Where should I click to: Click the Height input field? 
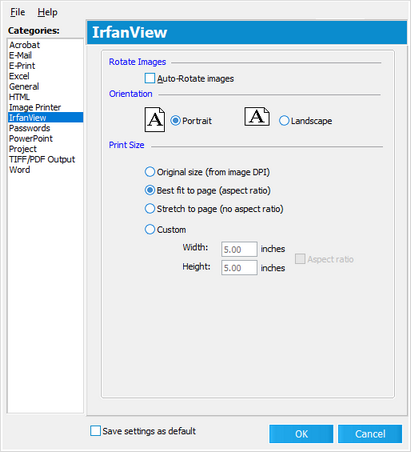point(239,268)
